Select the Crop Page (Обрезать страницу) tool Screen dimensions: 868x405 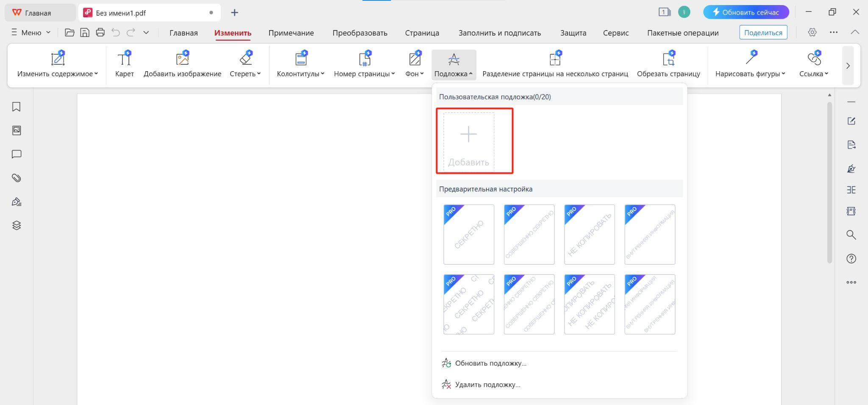point(668,59)
